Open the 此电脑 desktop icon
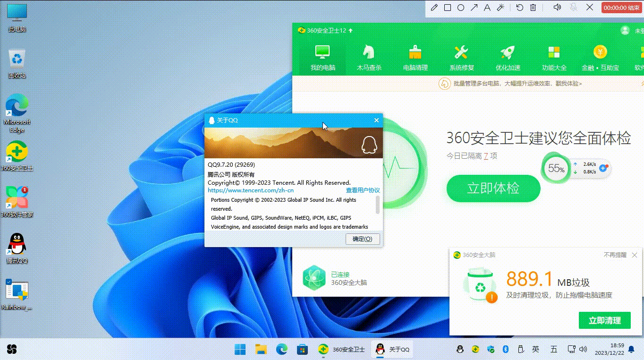The width and height of the screenshot is (644, 360). [x=17, y=18]
